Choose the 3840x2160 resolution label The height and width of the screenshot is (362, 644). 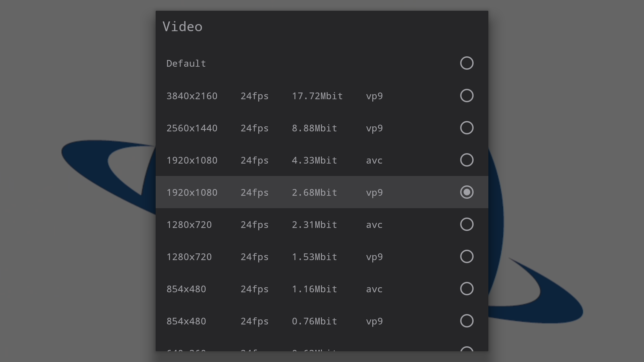point(192,96)
